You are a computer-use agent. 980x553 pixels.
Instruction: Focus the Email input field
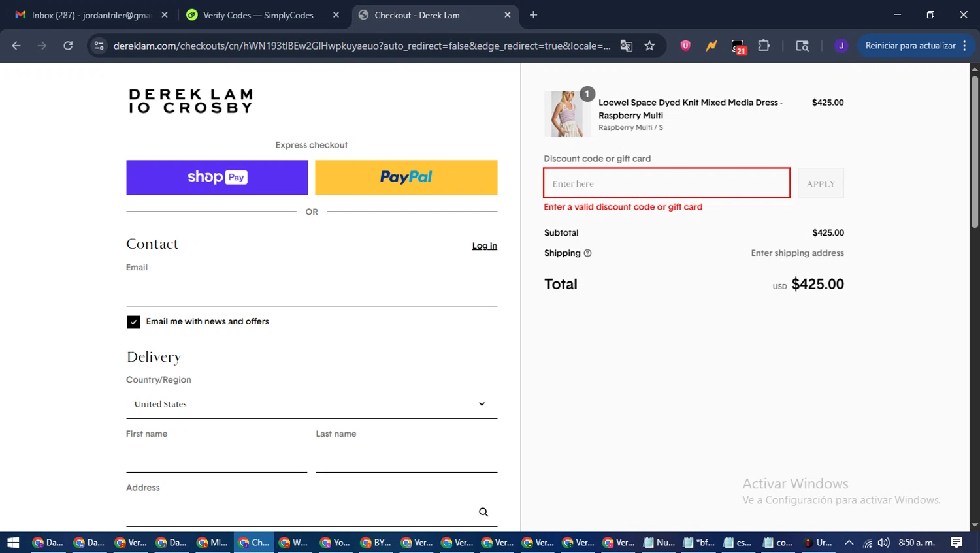point(312,291)
